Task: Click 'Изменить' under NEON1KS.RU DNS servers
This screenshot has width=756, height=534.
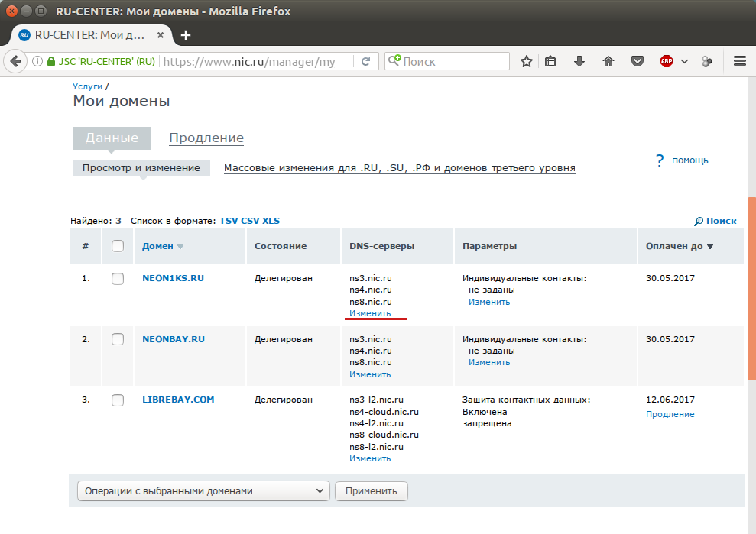Action: [x=370, y=313]
